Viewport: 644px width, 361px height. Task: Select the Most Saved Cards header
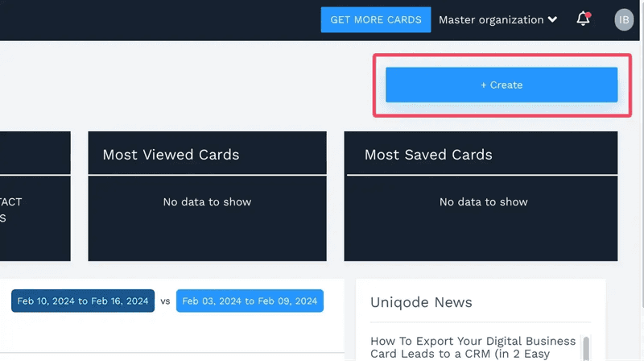pyautogui.click(x=428, y=155)
